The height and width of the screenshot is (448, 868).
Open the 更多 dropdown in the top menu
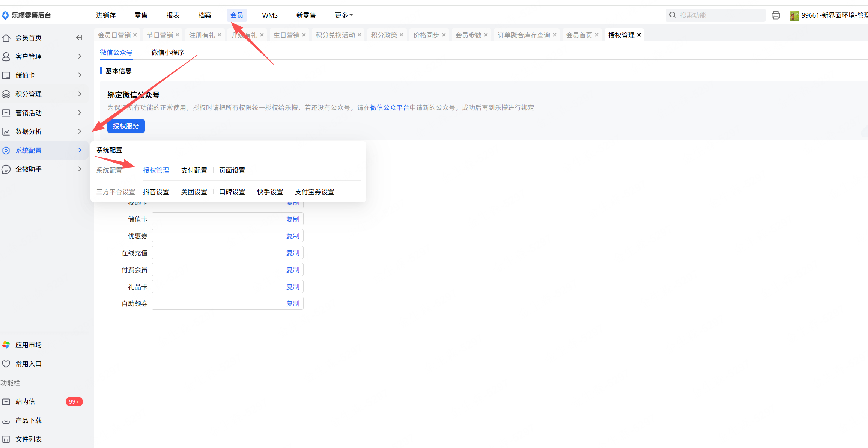[x=344, y=15]
